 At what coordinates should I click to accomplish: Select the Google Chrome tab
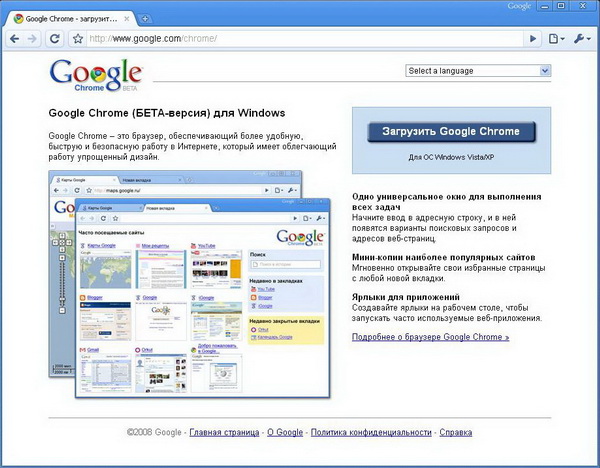[x=69, y=19]
